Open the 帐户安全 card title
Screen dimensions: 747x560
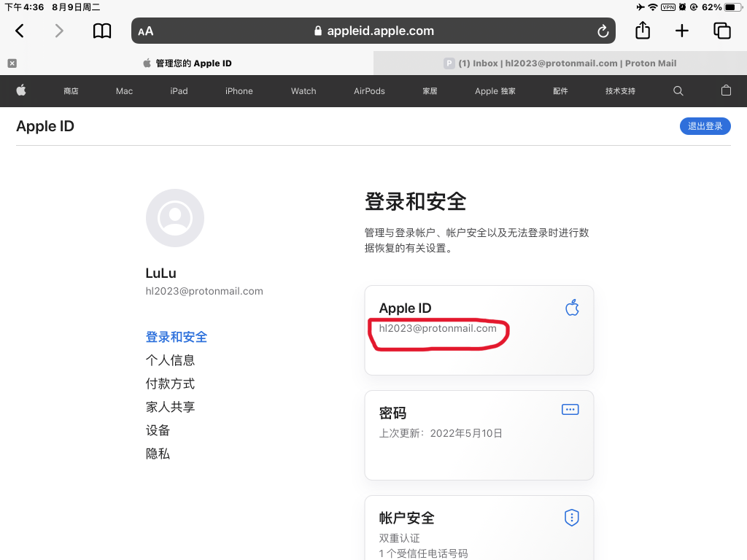point(406,518)
